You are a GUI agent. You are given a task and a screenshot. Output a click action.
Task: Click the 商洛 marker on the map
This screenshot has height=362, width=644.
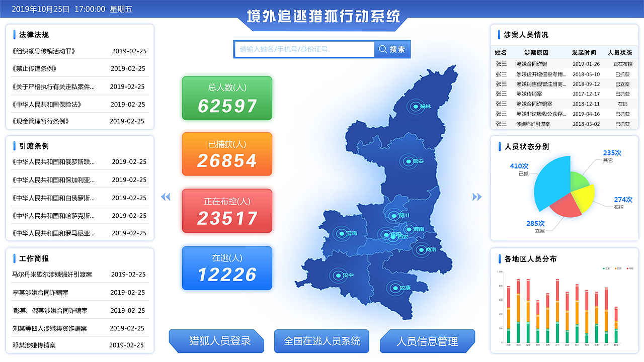422,249
